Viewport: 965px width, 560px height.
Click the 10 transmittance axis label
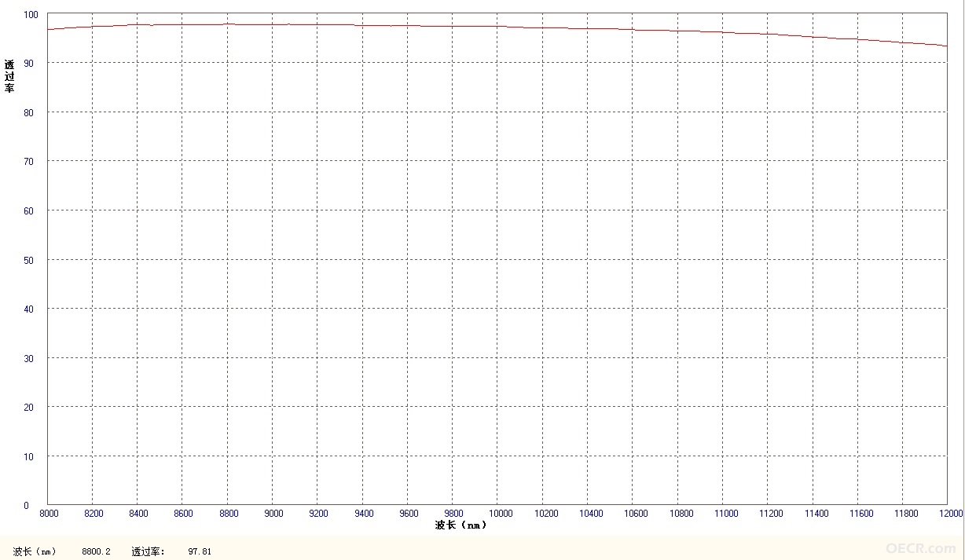pos(29,456)
